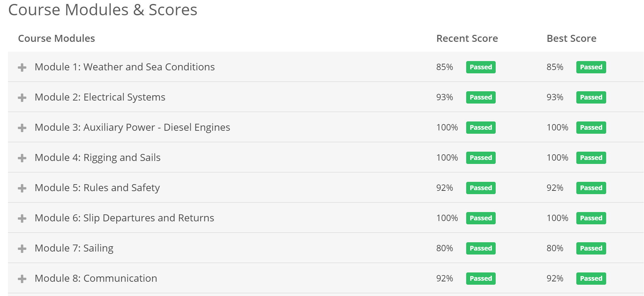Image resolution: width=644 pixels, height=296 pixels.
Task: Click Module 4 recent 100% score value
Action: pos(447,158)
